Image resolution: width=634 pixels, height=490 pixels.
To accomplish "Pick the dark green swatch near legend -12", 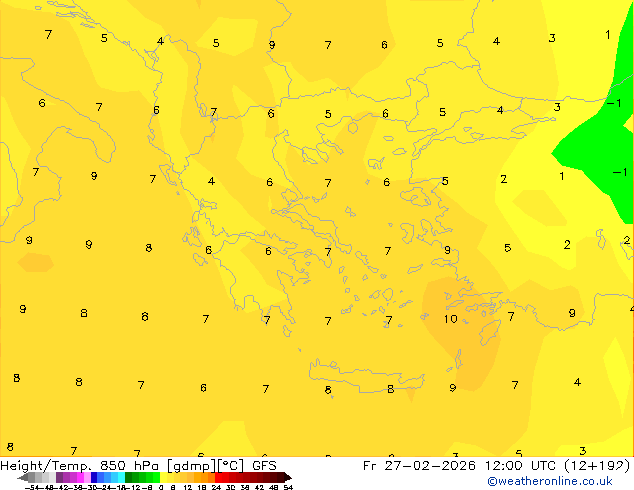I will 129,477.
